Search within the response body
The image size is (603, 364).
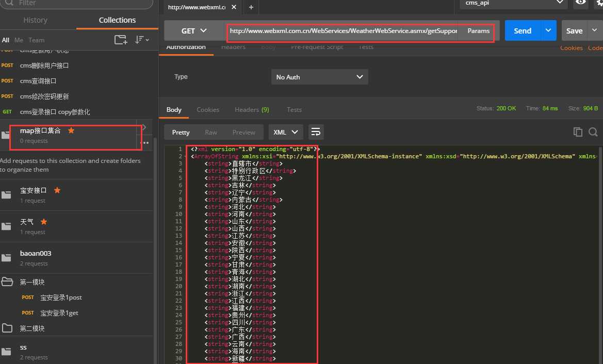(x=593, y=132)
